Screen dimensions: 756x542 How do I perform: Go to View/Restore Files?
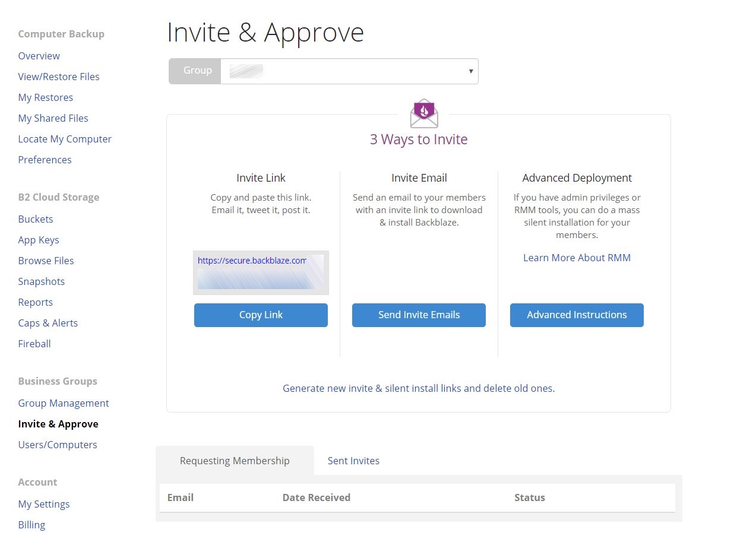[x=59, y=77]
